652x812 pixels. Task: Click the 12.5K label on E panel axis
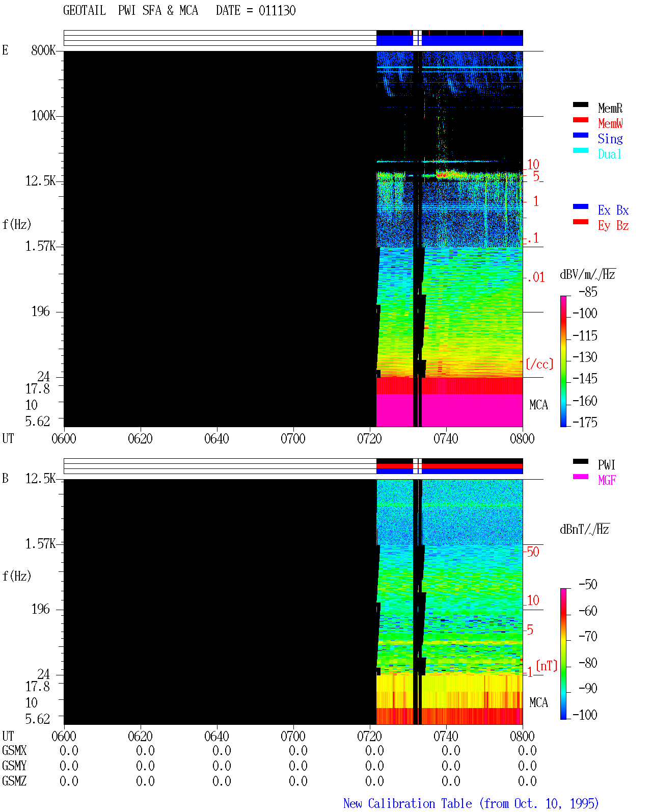41,180
